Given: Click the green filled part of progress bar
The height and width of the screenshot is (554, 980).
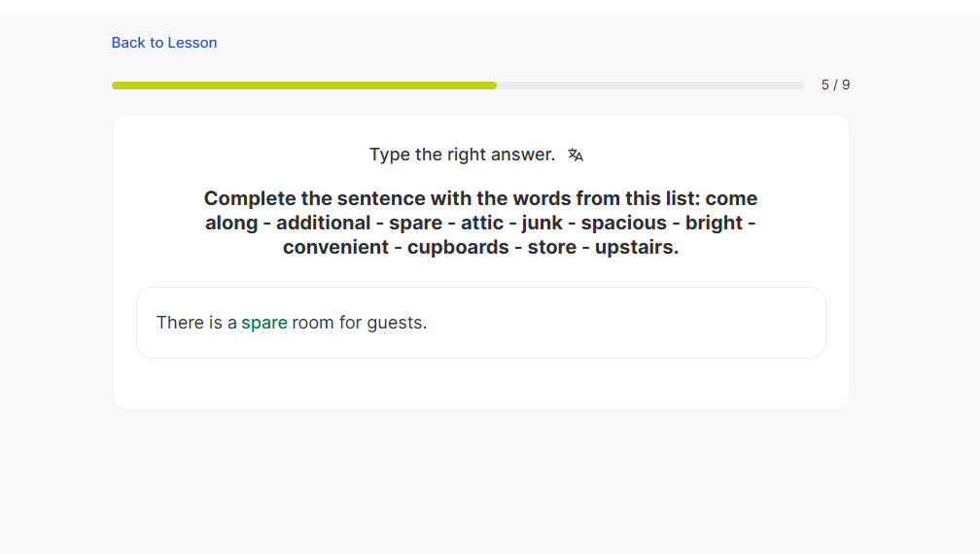Looking at the screenshot, I should [303, 86].
